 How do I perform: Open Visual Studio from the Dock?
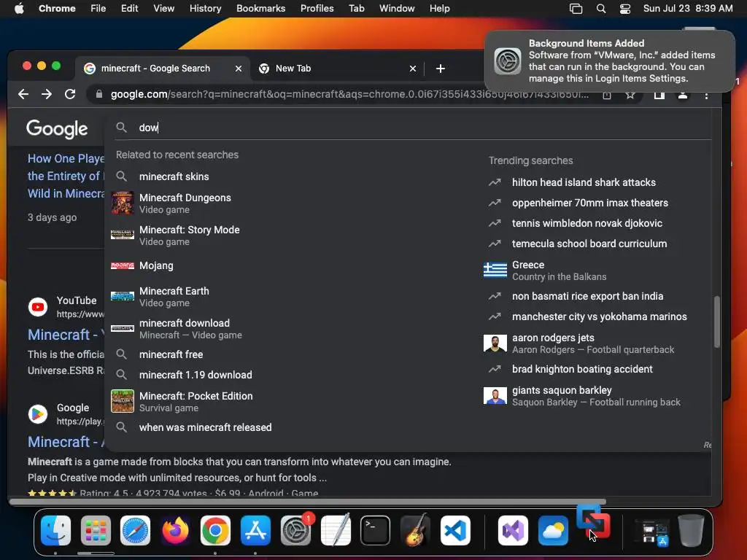point(513,530)
